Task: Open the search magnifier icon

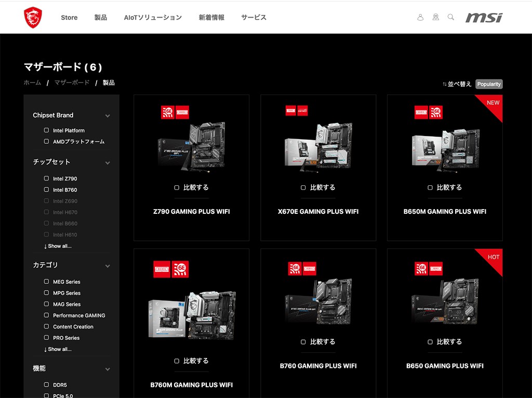Action: click(x=451, y=17)
